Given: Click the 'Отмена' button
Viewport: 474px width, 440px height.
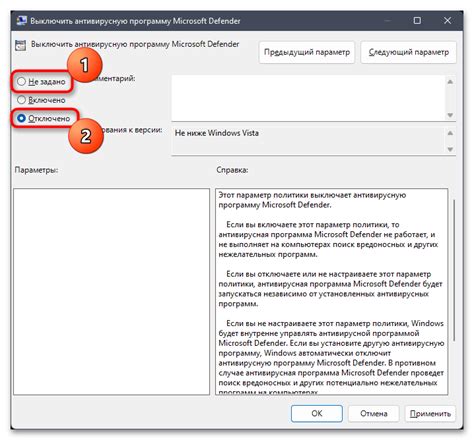Looking at the screenshot, I should [373, 414].
